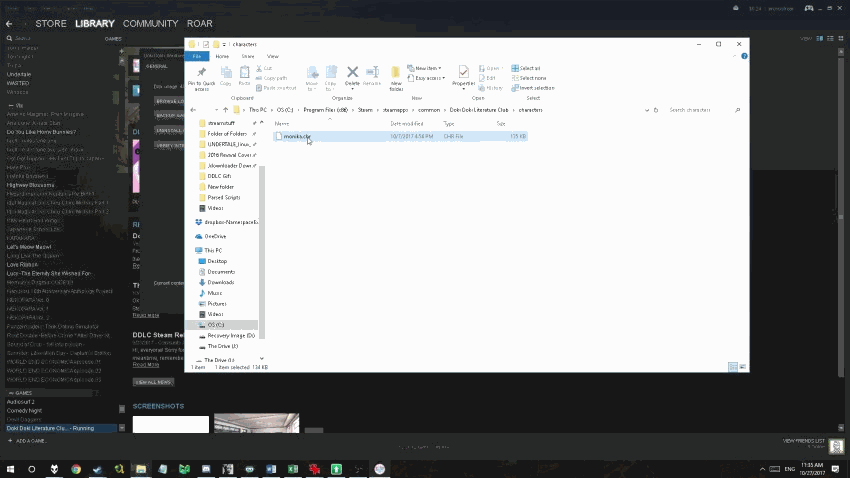This screenshot has width=850, height=478.
Task: Click the Properties checkmark icon
Action: click(x=463, y=72)
